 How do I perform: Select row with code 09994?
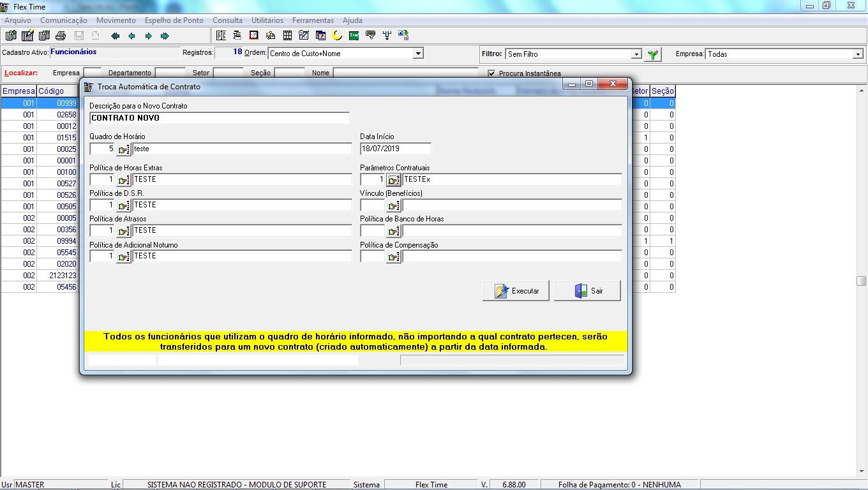(x=39, y=241)
